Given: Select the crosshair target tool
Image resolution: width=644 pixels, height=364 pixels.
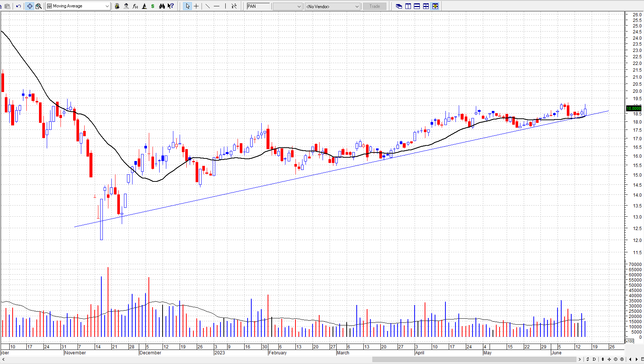Looking at the screenshot, I should (30, 6).
